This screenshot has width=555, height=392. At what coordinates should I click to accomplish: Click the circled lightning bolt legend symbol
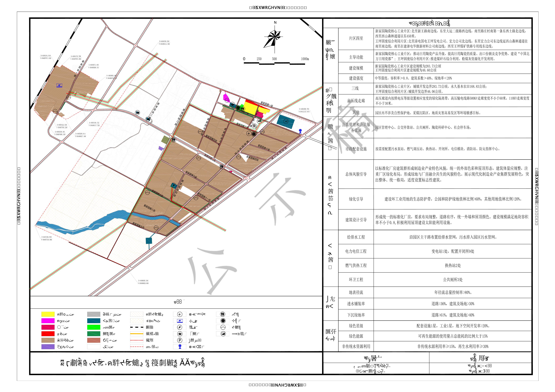click(x=179, y=327)
